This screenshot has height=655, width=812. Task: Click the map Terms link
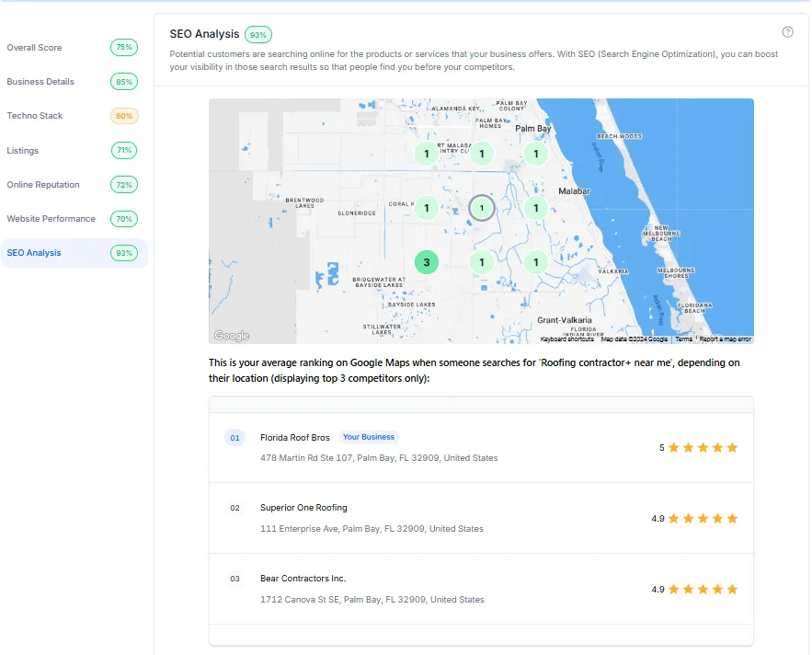point(683,339)
